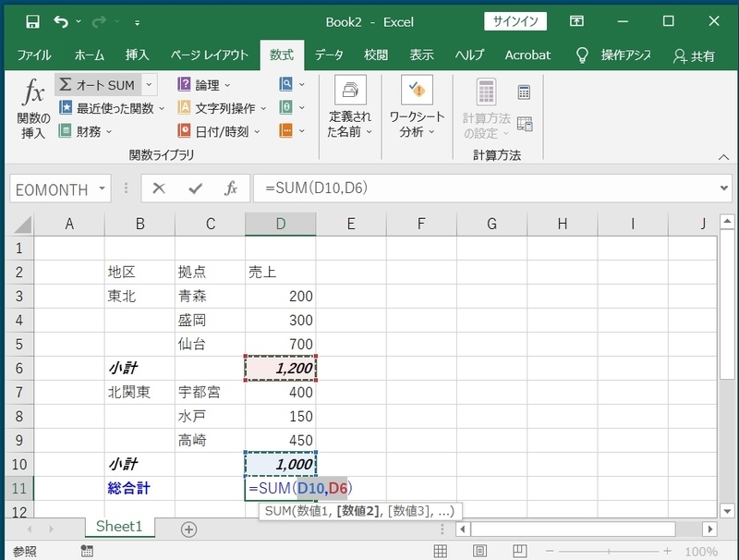The image size is (739, 560).
Task: Toggle Page Break Preview in the status bar
Action: click(x=519, y=550)
